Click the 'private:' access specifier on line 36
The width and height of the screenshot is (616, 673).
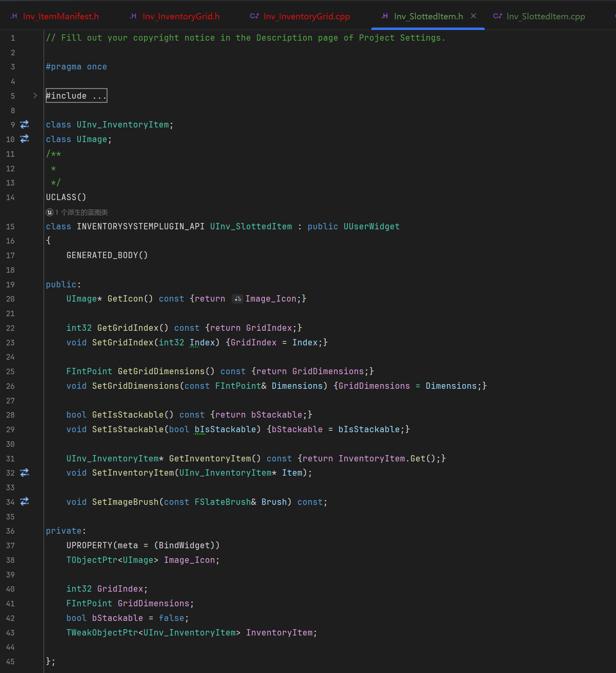point(66,531)
